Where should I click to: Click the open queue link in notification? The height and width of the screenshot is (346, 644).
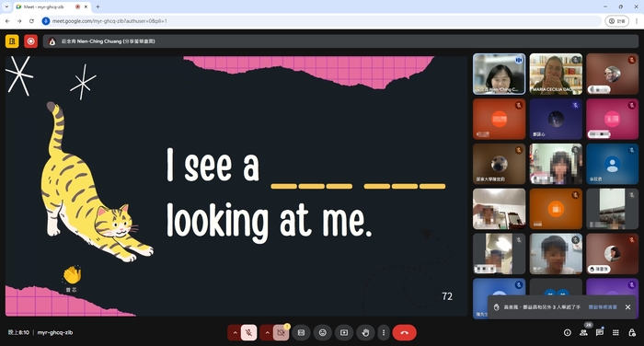click(603, 307)
